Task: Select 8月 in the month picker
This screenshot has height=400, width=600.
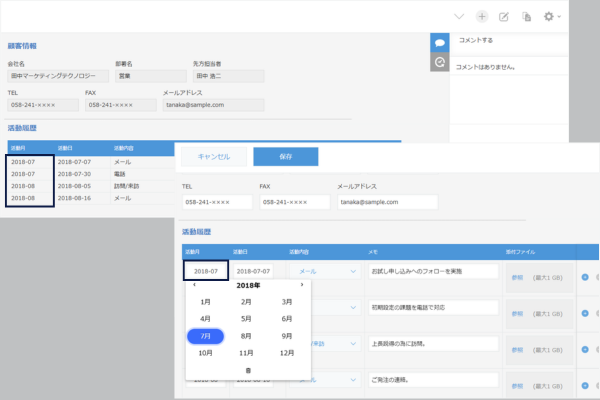Action: 246,336
